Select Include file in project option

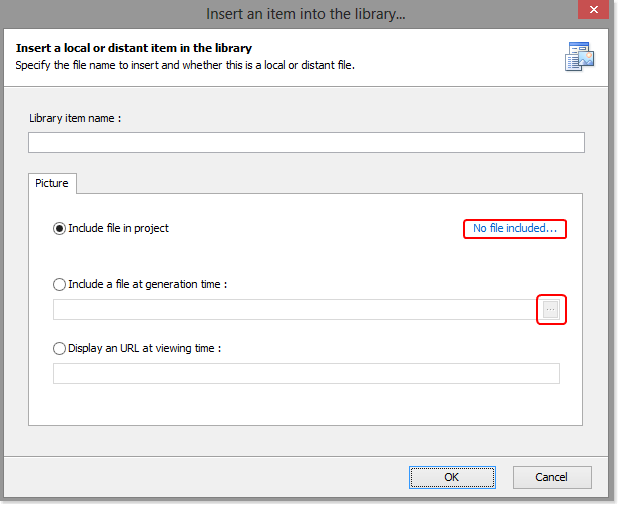[60, 229]
